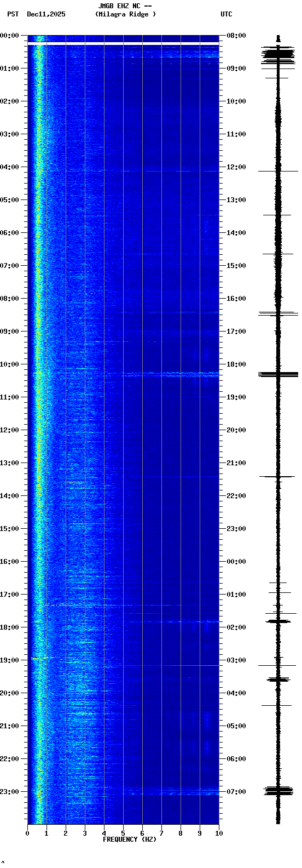Click the 'PST' timezone label

[13, 14]
